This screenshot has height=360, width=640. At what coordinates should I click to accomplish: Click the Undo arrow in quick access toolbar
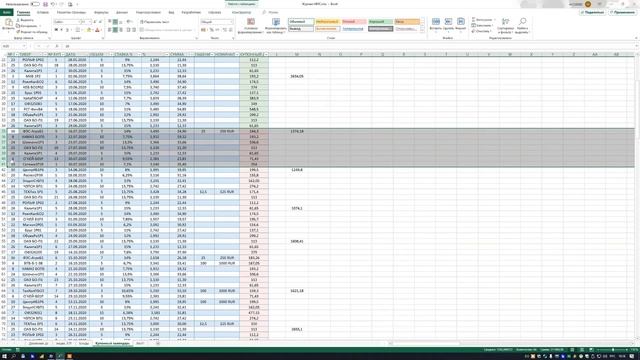53,4
